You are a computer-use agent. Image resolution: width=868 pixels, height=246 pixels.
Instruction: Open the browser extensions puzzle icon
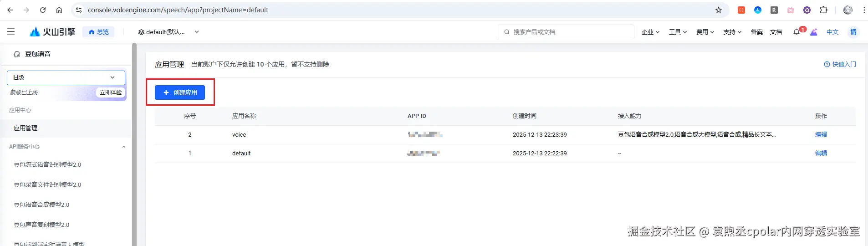pyautogui.click(x=823, y=10)
